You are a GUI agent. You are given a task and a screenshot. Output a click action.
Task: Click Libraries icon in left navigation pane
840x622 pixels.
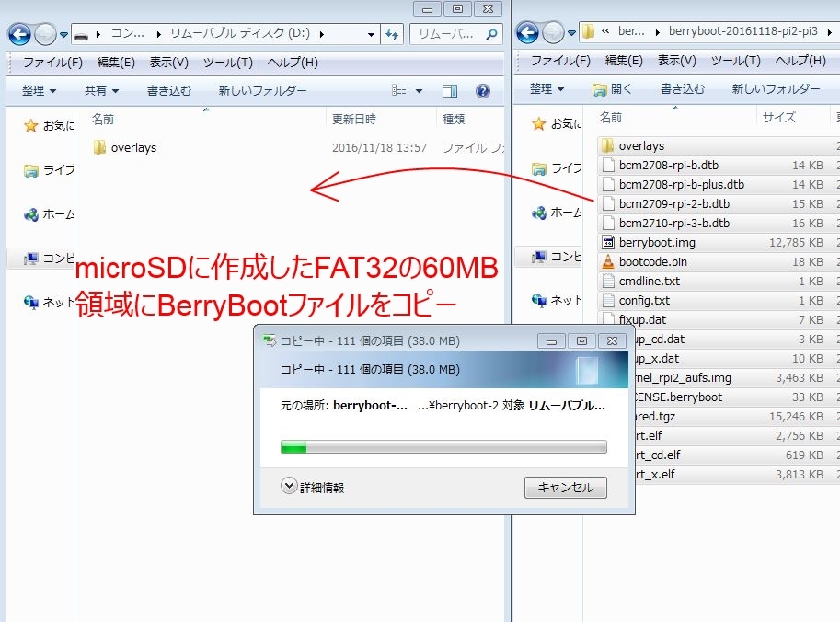(x=31, y=170)
